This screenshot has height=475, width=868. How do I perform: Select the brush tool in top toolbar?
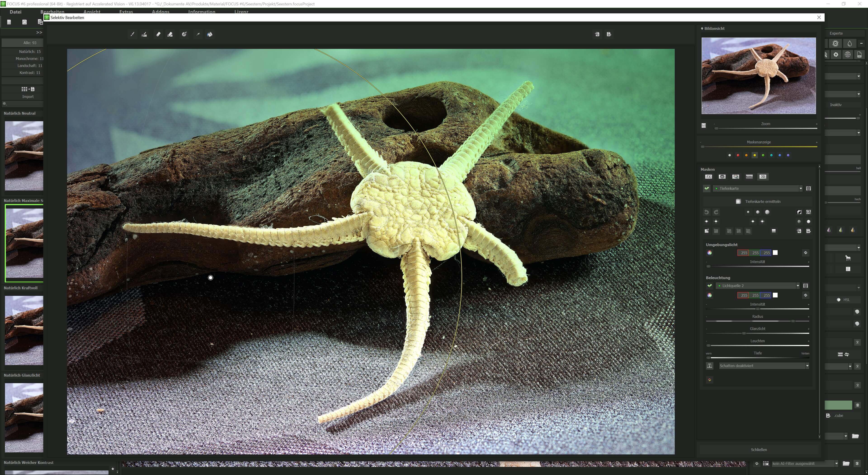coord(132,34)
